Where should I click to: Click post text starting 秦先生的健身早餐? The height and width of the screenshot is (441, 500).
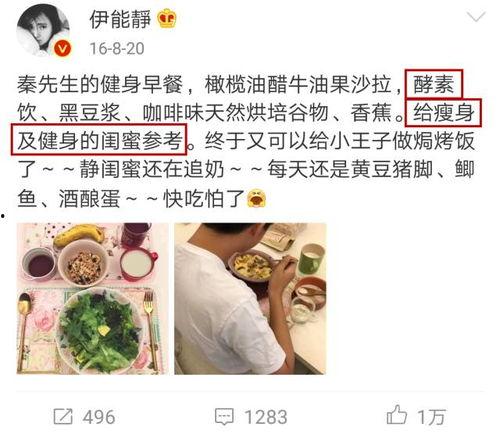pos(100,84)
